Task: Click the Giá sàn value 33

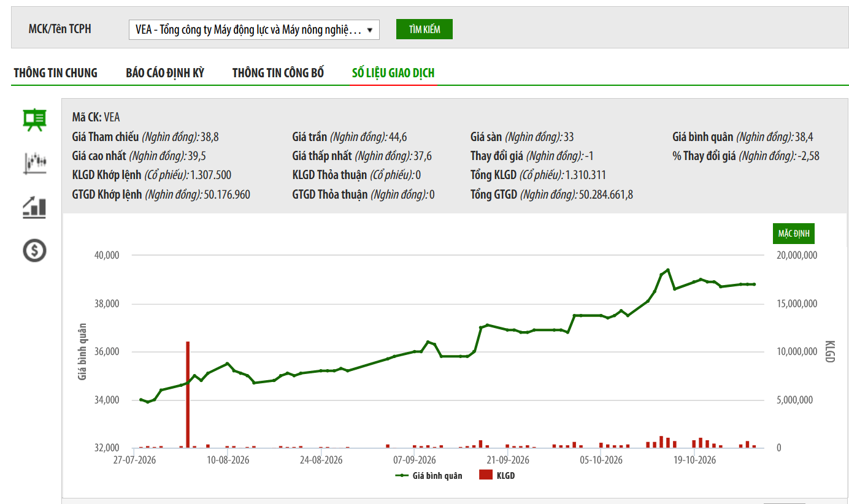Action: point(568,137)
